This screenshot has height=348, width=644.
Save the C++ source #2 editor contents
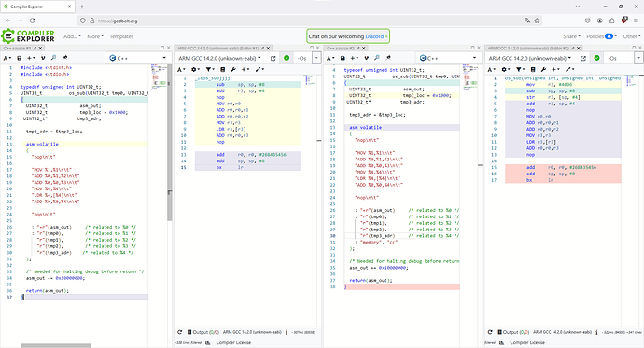tap(343, 58)
